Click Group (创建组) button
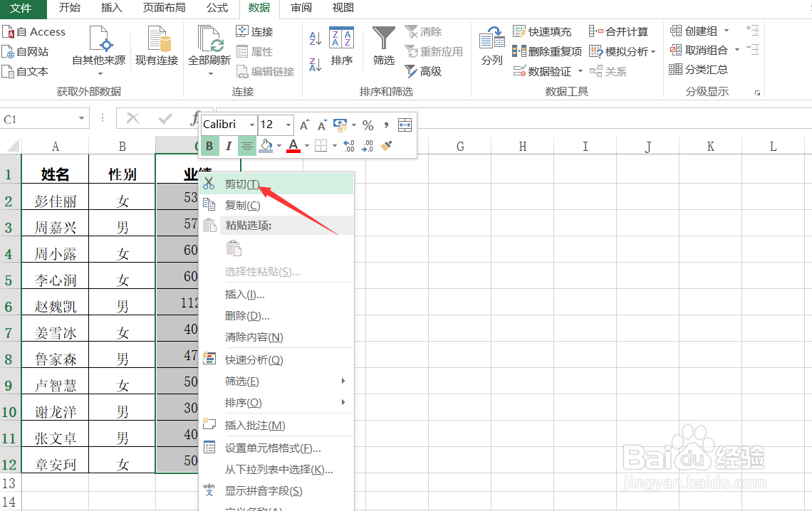 pyautogui.click(x=694, y=31)
